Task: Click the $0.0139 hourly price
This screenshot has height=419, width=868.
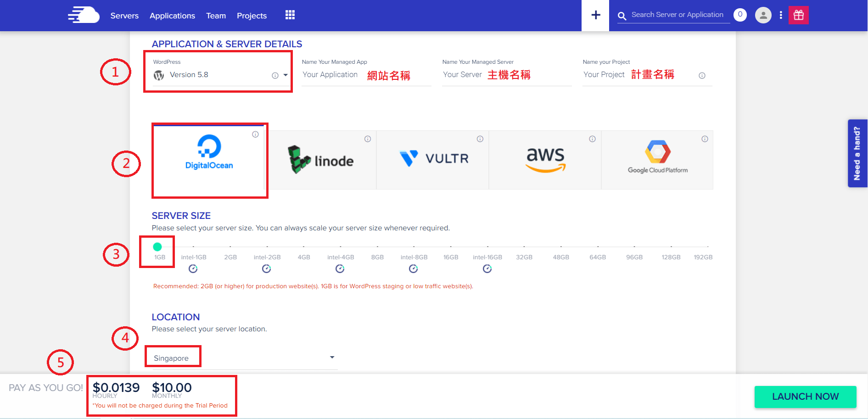Action: [116, 388]
